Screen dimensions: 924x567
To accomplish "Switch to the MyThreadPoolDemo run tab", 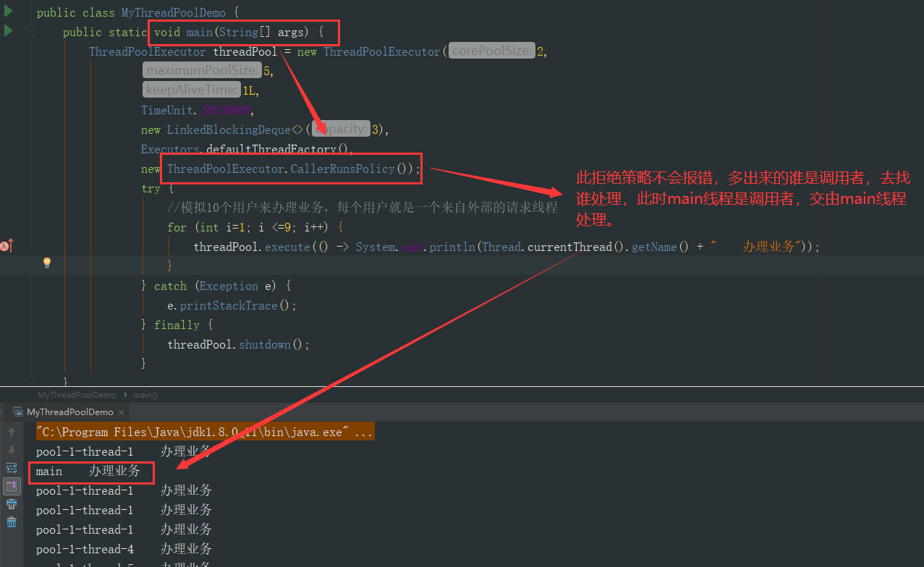I will point(69,412).
